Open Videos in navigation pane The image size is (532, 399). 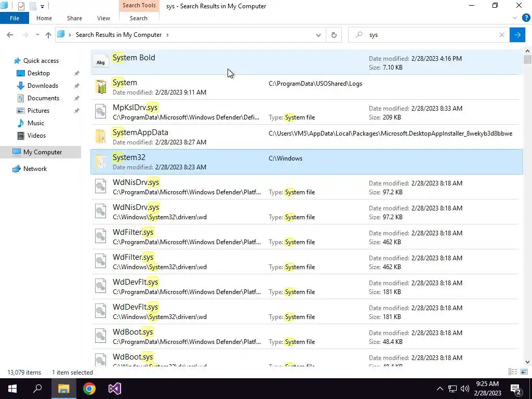36,136
